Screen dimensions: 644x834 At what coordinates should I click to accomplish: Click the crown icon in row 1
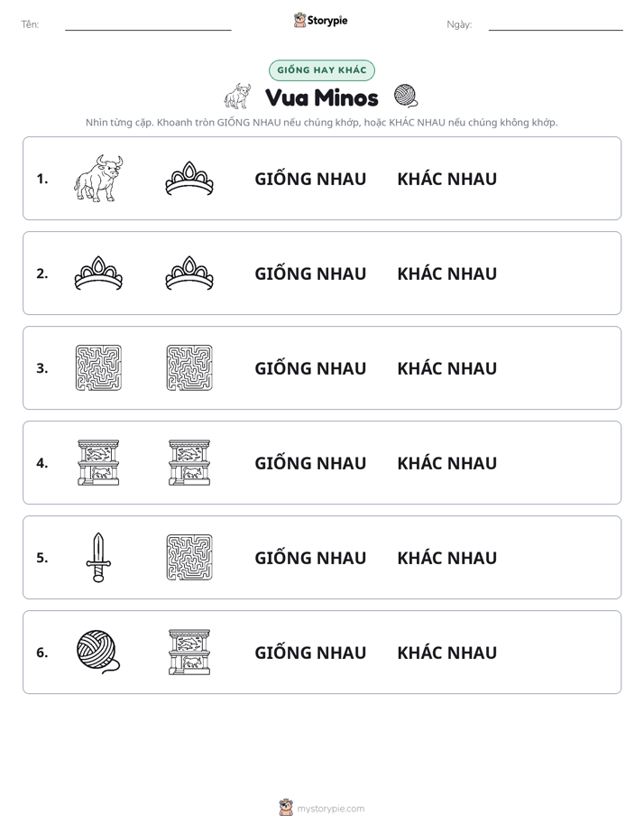(189, 179)
